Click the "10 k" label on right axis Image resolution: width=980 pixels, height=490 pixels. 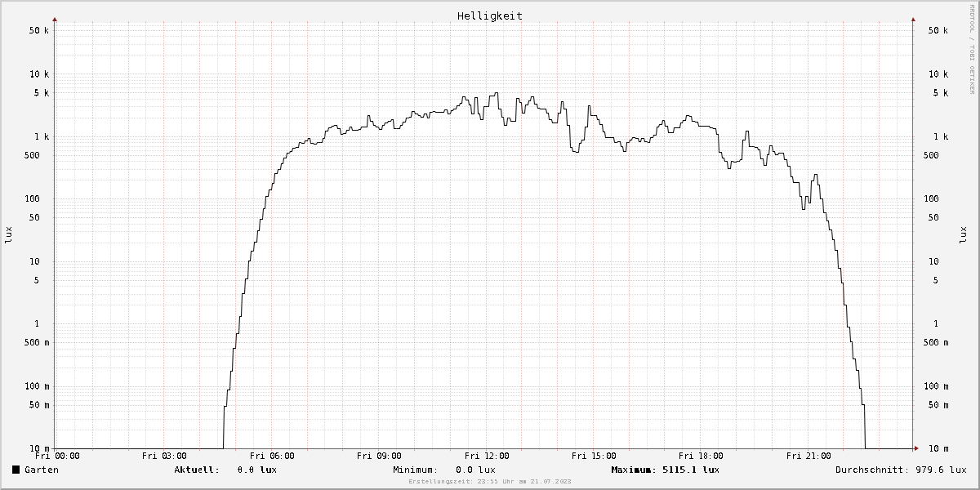938,74
